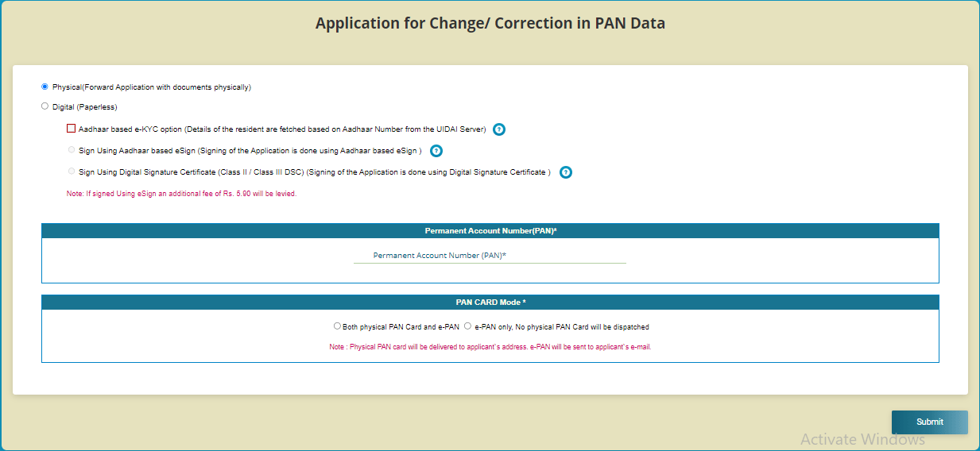Click the Permanent Account Number(PAN)* section header

[490, 230]
